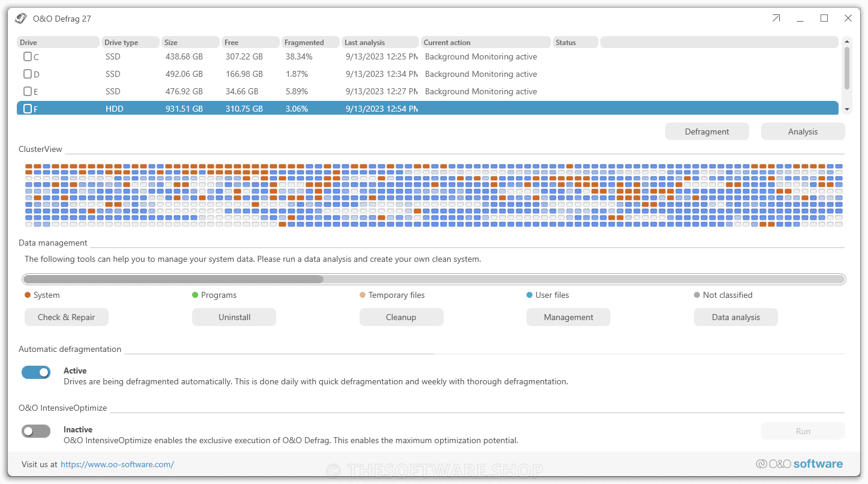
Task: Check the box for drive D
Action: (28, 74)
